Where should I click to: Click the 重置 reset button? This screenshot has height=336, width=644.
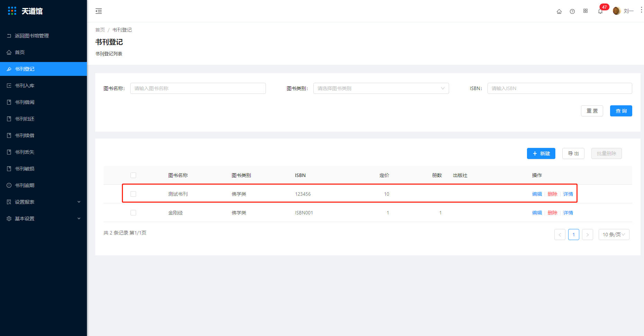[592, 111]
